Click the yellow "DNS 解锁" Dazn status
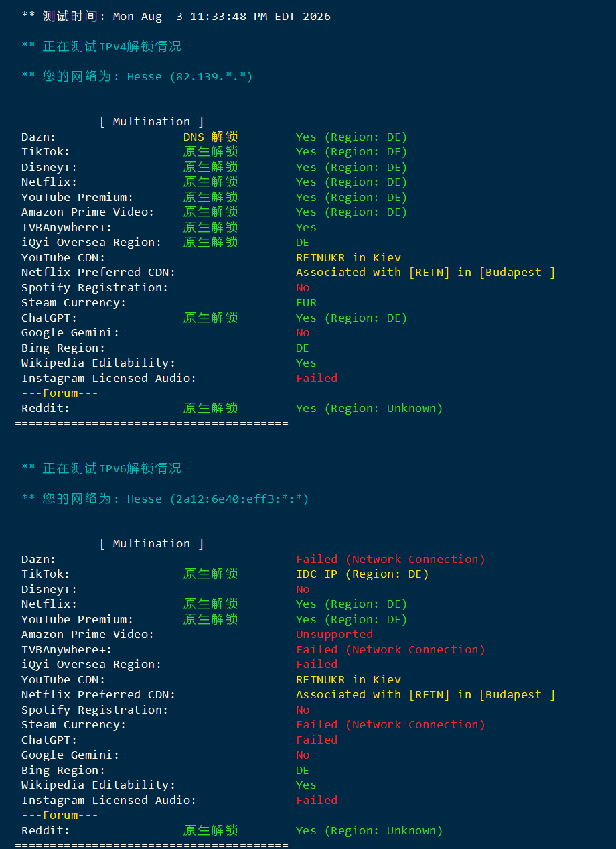 pos(211,137)
